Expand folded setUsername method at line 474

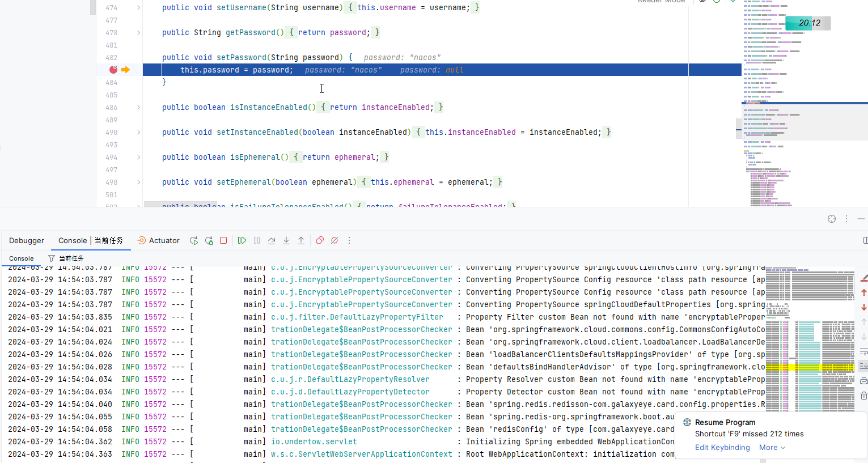click(138, 7)
